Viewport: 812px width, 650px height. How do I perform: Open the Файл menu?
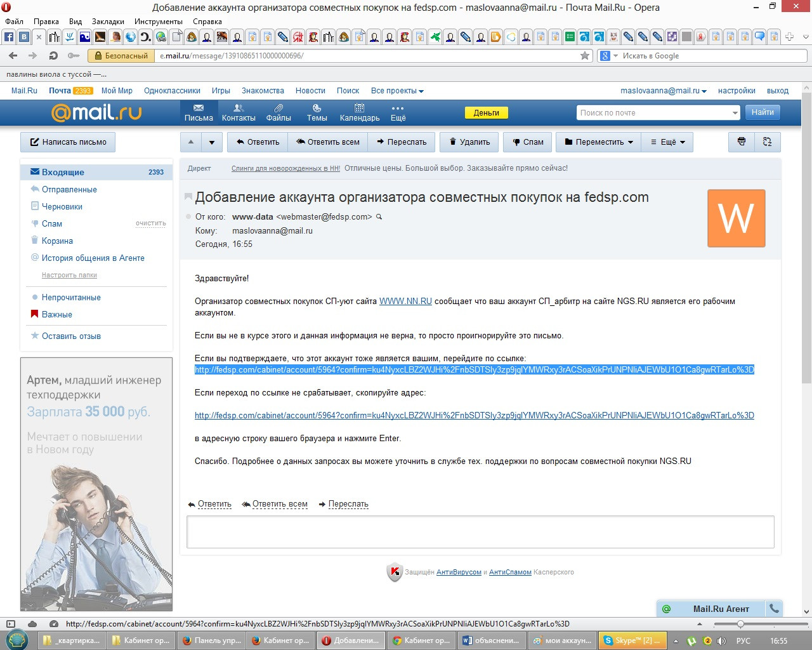(14, 21)
